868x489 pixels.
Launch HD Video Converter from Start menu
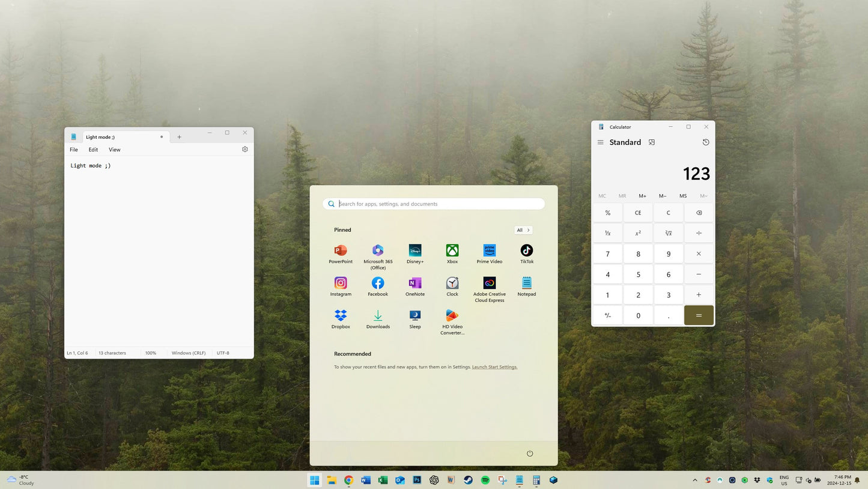point(452,321)
